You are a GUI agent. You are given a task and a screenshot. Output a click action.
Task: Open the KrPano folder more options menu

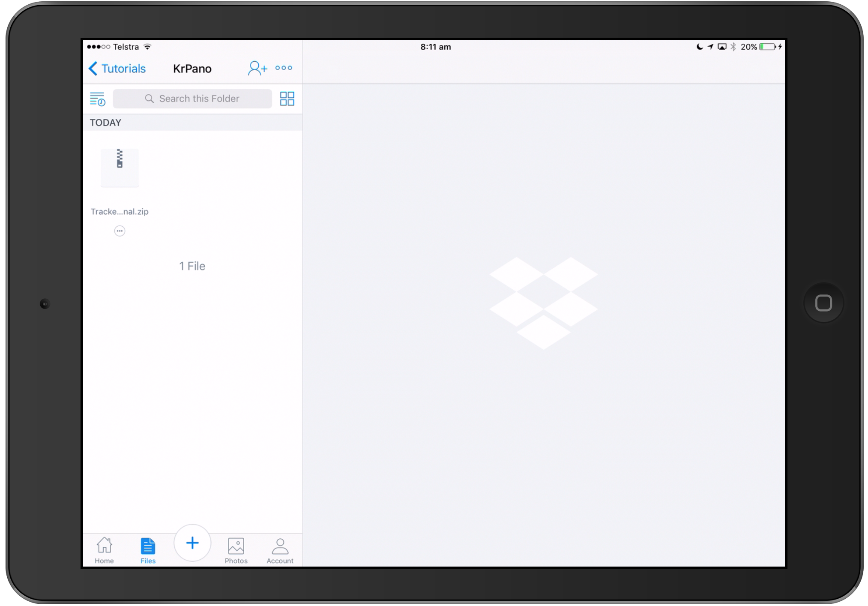tap(284, 68)
